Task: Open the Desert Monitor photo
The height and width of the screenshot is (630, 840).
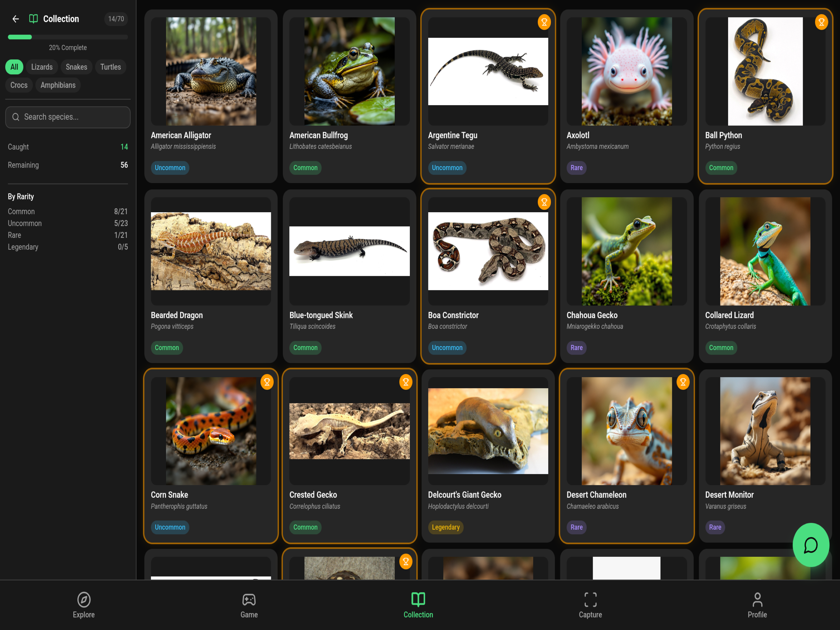Action: click(765, 431)
